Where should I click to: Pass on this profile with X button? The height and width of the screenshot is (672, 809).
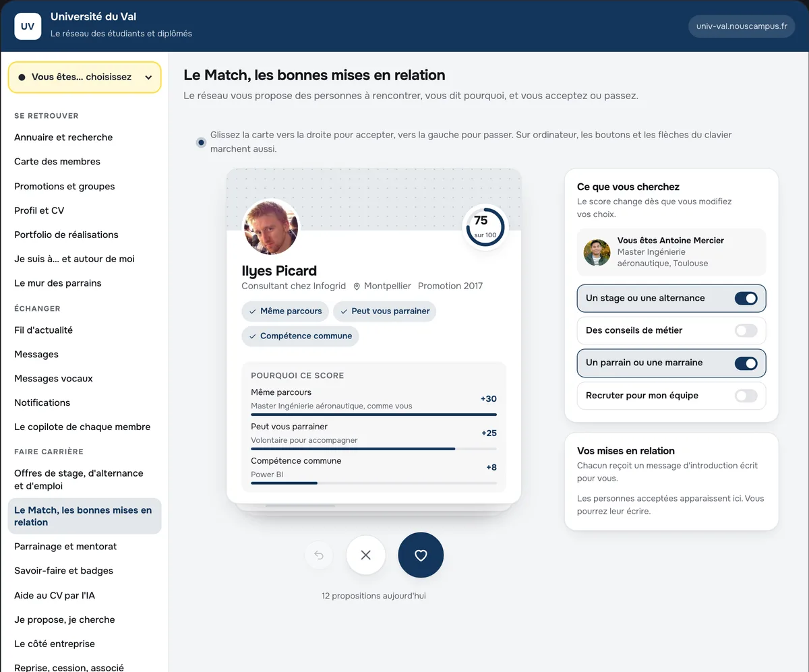click(x=365, y=555)
